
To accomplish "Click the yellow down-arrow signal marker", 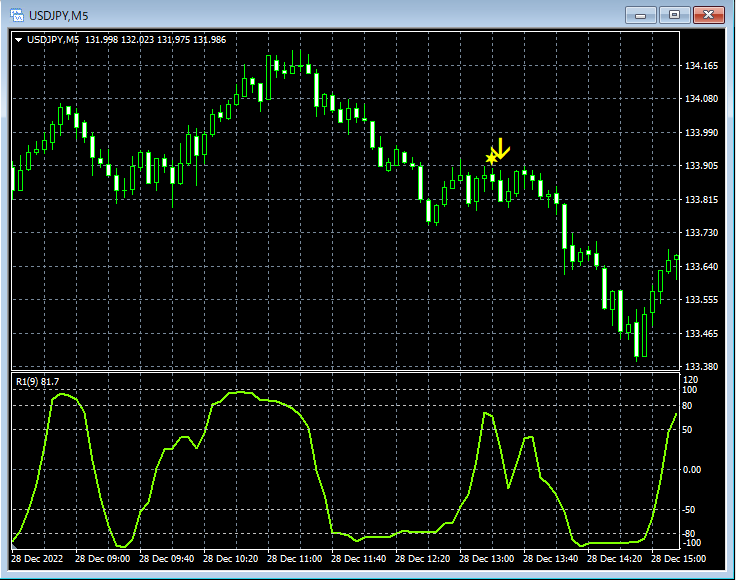I will (501, 149).
